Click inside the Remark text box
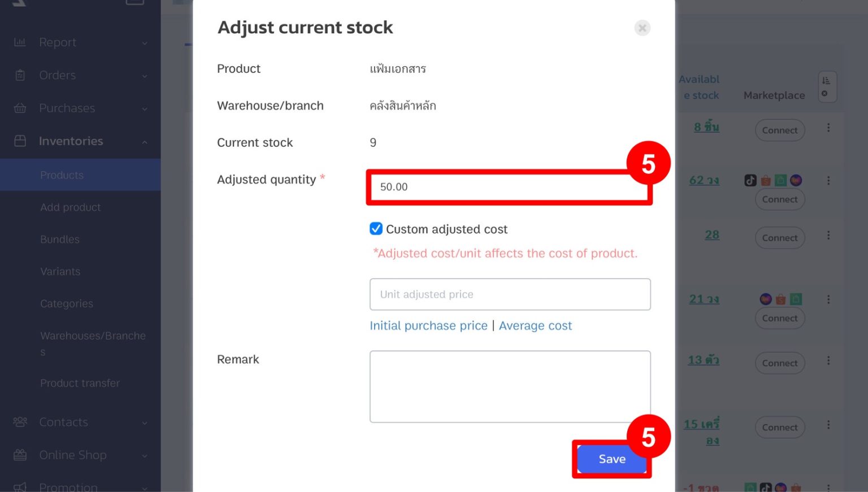This screenshot has width=868, height=492. click(509, 386)
